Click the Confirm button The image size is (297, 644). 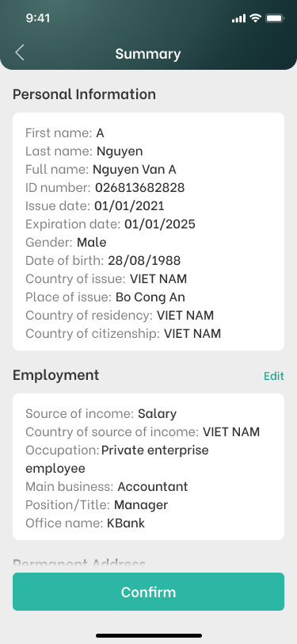click(x=149, y=592)
